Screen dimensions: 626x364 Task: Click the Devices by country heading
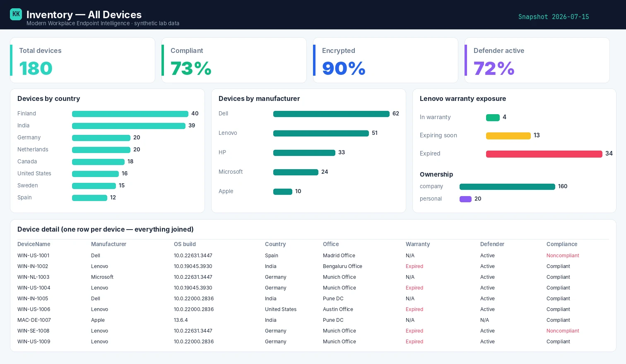click(x=49, y=99)
